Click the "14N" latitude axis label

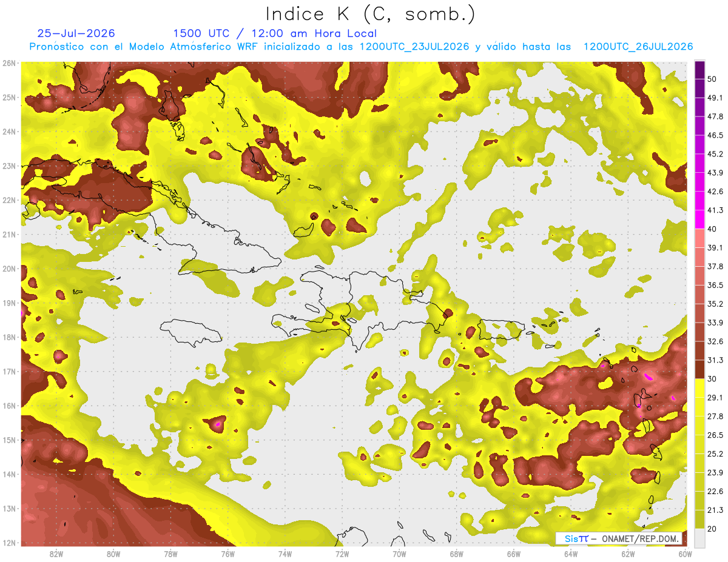click(8, 474)
